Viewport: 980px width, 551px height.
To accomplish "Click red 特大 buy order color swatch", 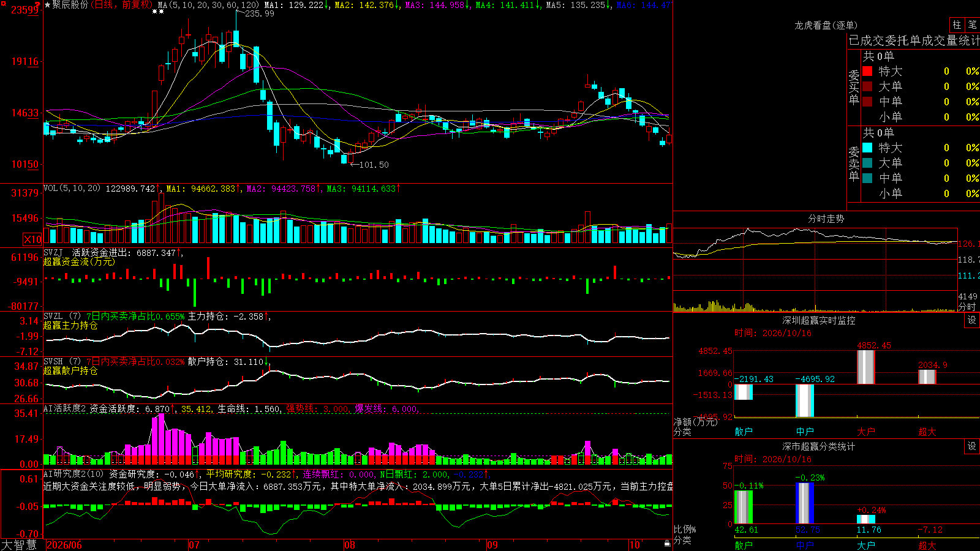I will point(867,71).
